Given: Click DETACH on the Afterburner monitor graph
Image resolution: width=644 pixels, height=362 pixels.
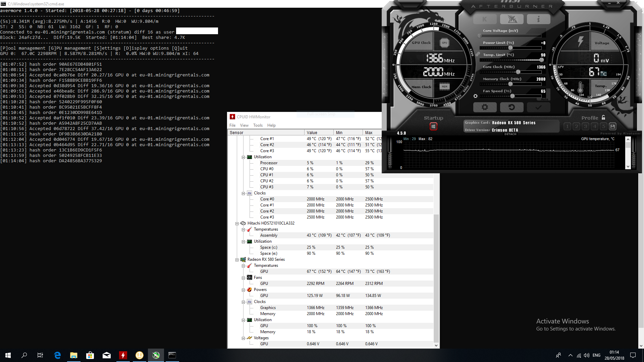Looking at the screenshot, I should pyautogui.click(x=510, y=134).
